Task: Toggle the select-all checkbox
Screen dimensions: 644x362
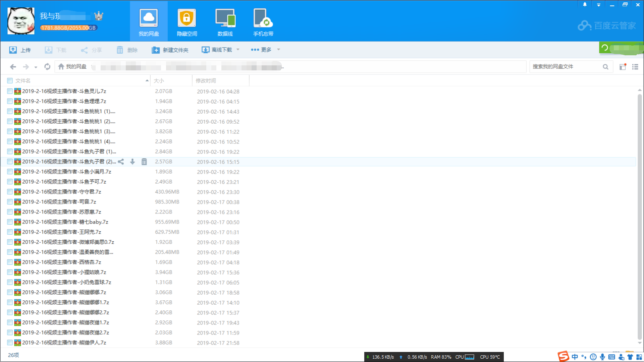Action: 10,80
